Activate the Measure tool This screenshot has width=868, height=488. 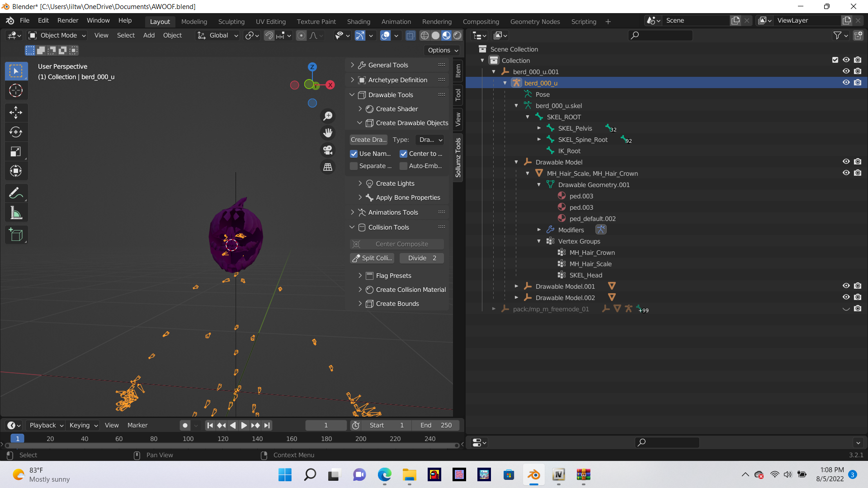pyautogui.click(x=16, y=213)
